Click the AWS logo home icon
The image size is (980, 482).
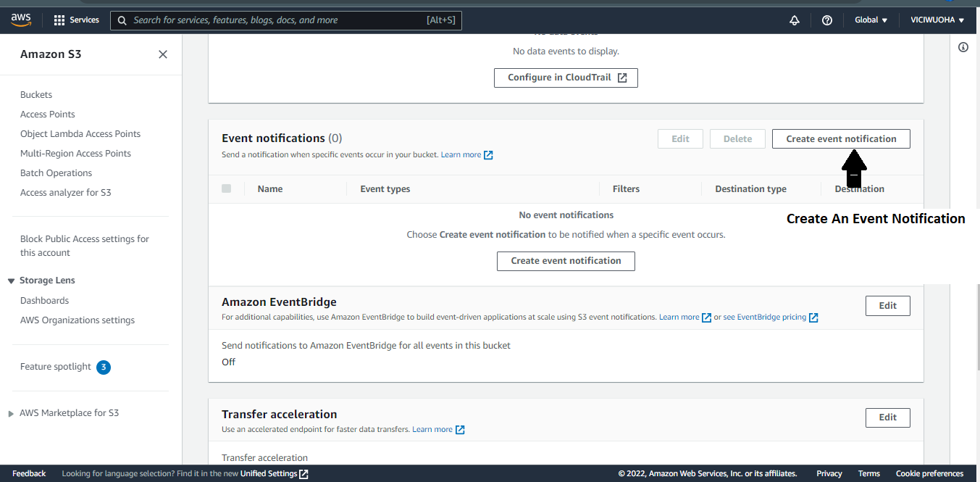coord(20,20)
